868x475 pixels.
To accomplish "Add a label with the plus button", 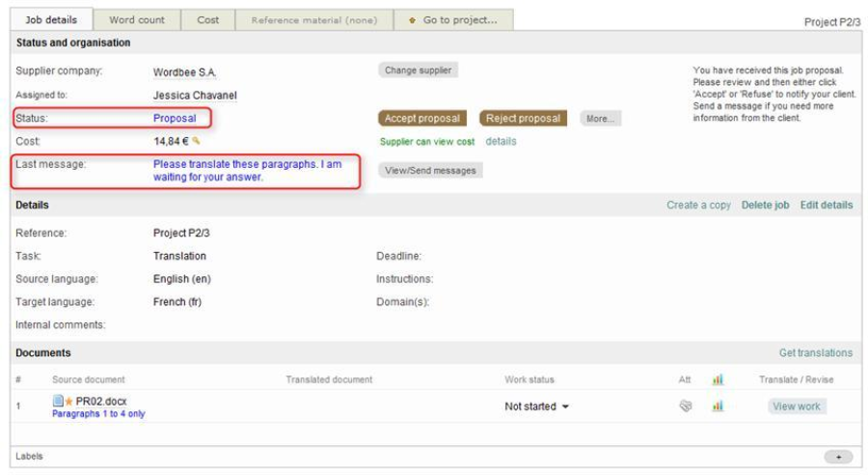I will tap(838, 457).
